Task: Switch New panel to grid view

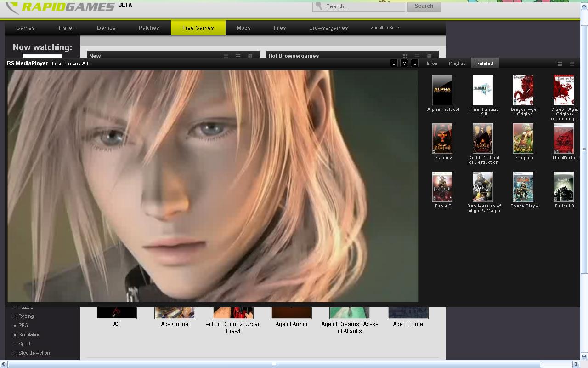Action: click(x=226, y=56)
